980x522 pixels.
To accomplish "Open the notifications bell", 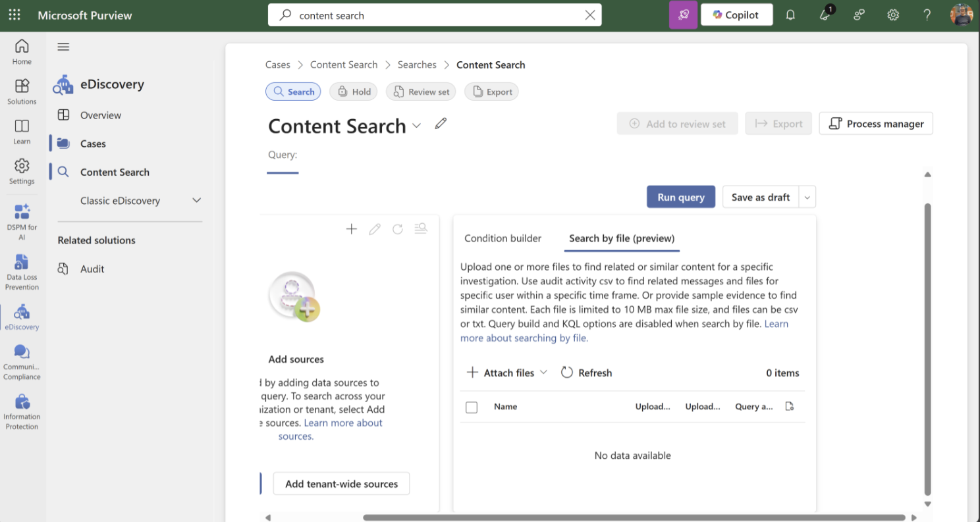I will pos(791,14).
